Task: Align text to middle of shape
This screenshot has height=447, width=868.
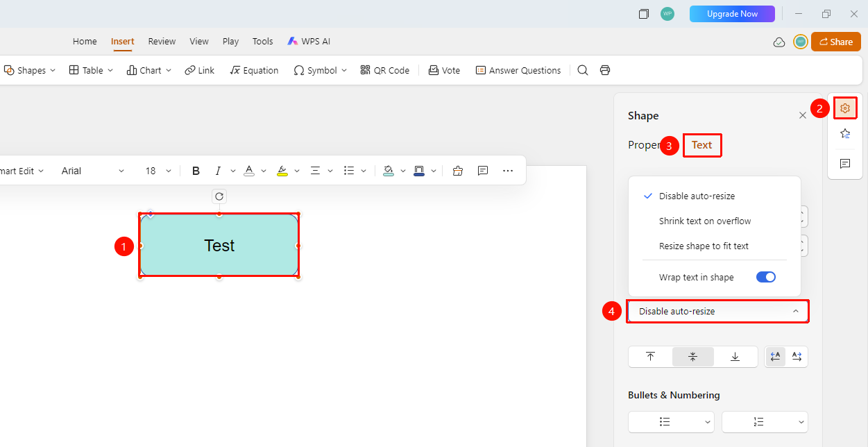Action: point(692,357)
